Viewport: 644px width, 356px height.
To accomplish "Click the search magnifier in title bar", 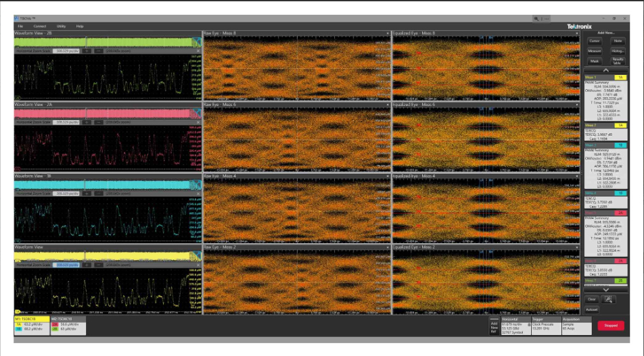I will pos(536,19).
